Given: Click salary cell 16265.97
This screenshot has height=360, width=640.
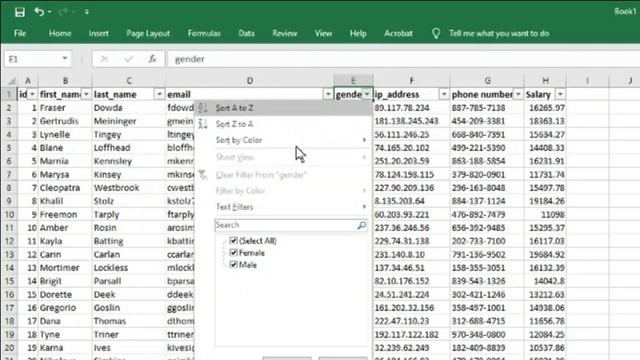Looking at the screenshot, I should pyautogui.click(x=545, y=108).
